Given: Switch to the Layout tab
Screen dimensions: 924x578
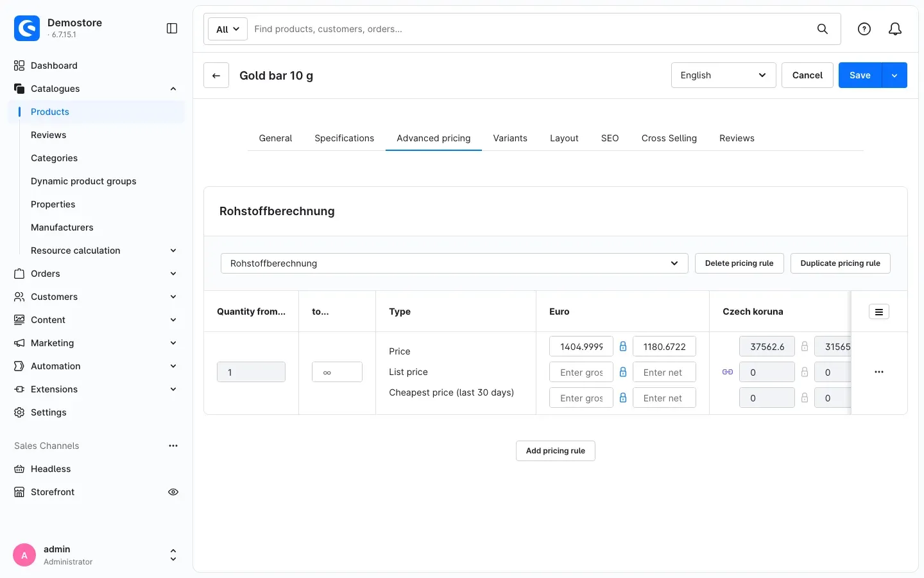Looking at the screenshot, I should [x=564, y=138].
